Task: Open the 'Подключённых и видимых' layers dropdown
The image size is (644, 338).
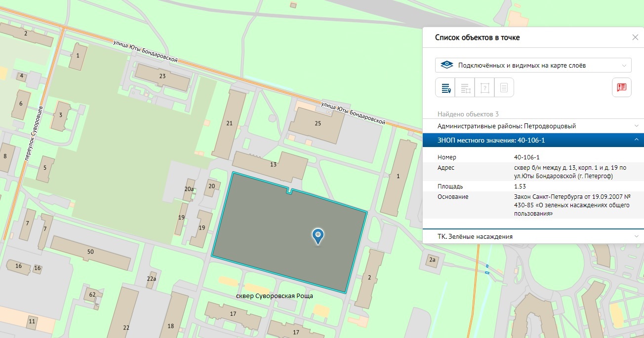Action: 533,65
